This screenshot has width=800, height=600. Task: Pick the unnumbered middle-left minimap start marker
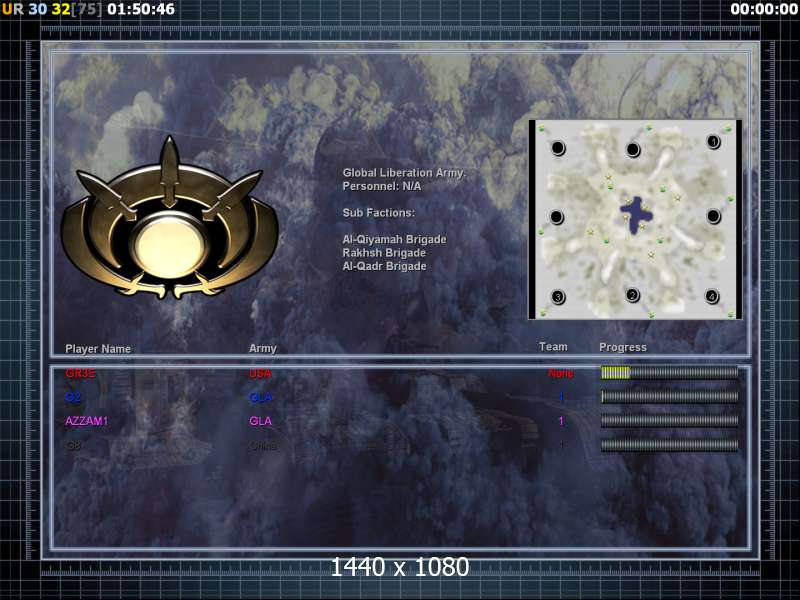click(557, 217)
